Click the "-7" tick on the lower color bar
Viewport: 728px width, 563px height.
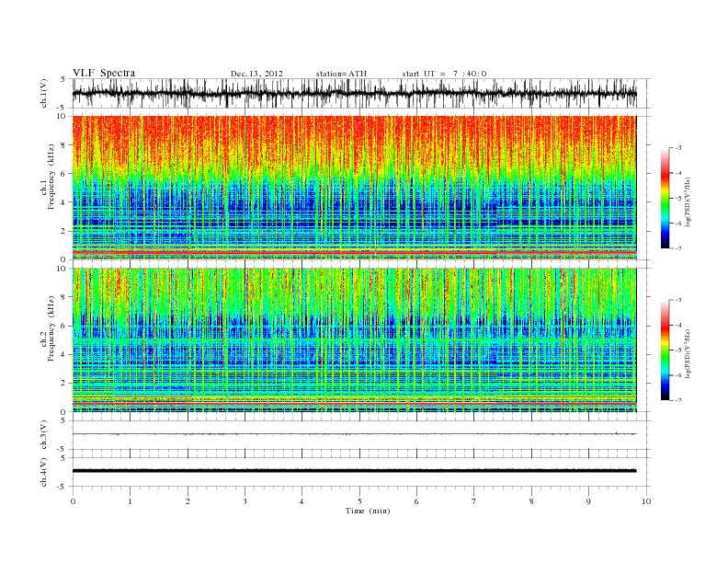click(x=678, y=400)
